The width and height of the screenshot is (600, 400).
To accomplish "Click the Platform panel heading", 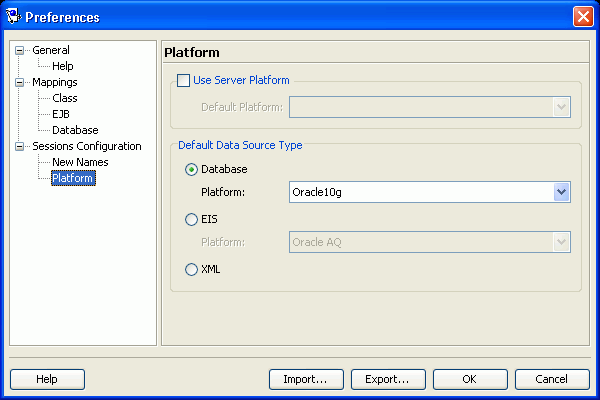I will tap(192, 52).
